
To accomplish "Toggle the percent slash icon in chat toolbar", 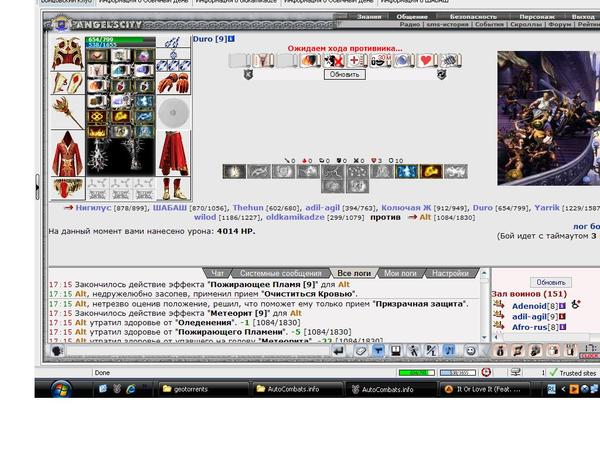I will [431, 351].
